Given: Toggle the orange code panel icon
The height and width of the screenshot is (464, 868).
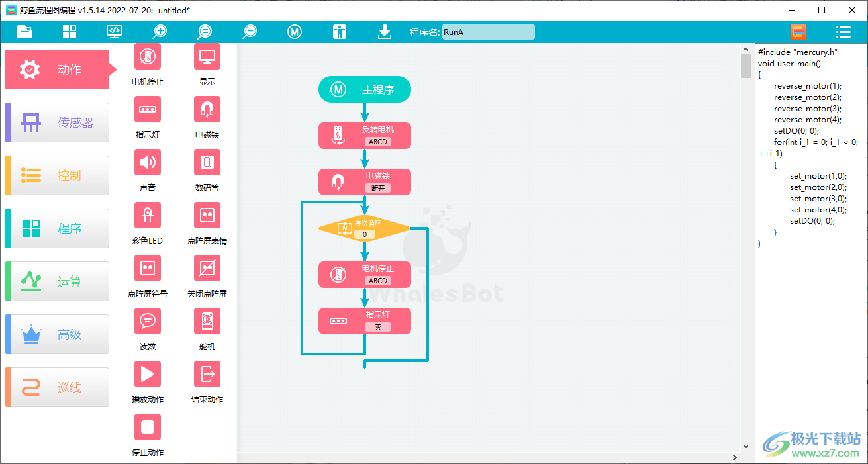Looking at the screenshot, I should (798, 32).
